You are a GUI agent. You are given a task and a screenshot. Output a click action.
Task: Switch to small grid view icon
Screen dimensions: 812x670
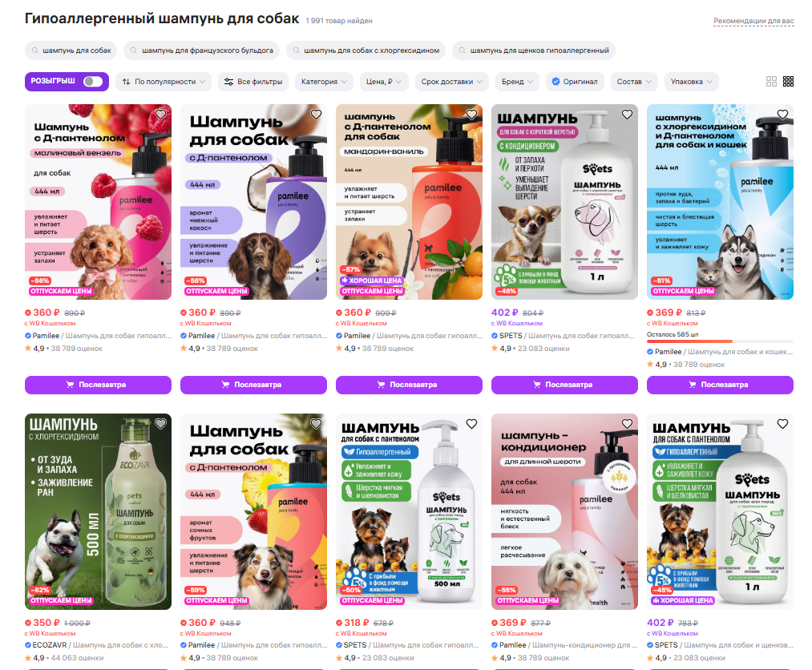pos(788,81)
